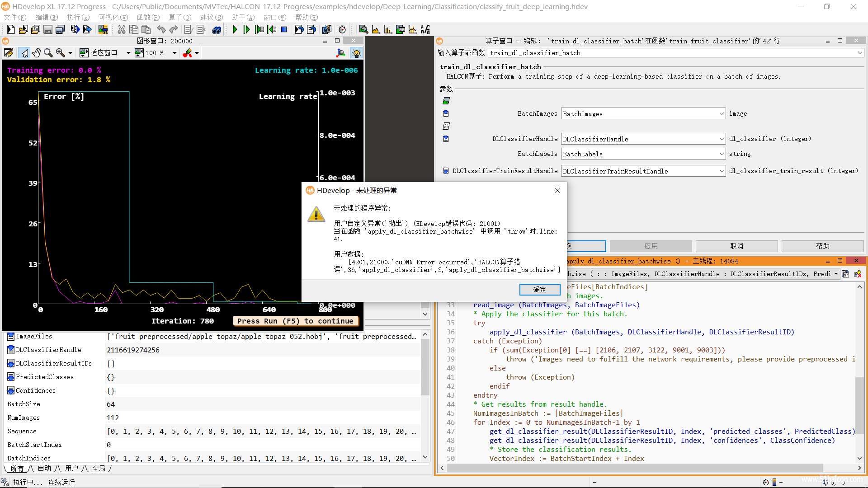Open the Read Image dialog icon

[103, 29]
